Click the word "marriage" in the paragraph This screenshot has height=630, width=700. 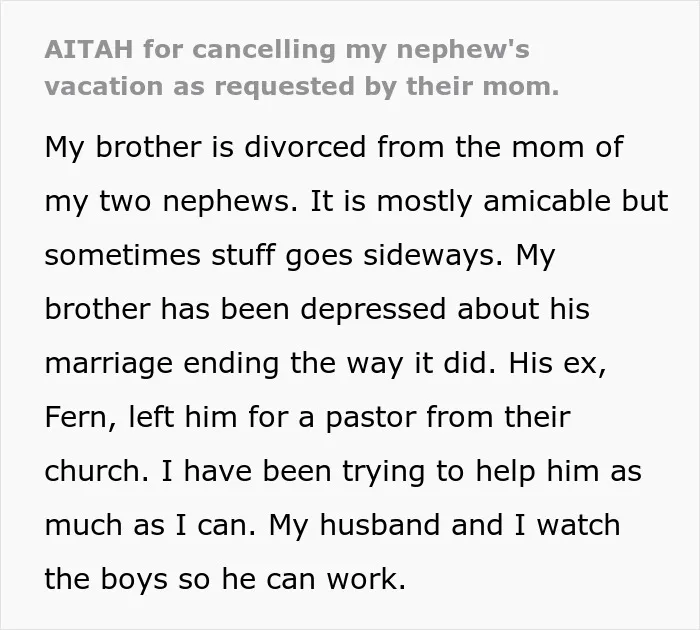(x=108, y=364)
